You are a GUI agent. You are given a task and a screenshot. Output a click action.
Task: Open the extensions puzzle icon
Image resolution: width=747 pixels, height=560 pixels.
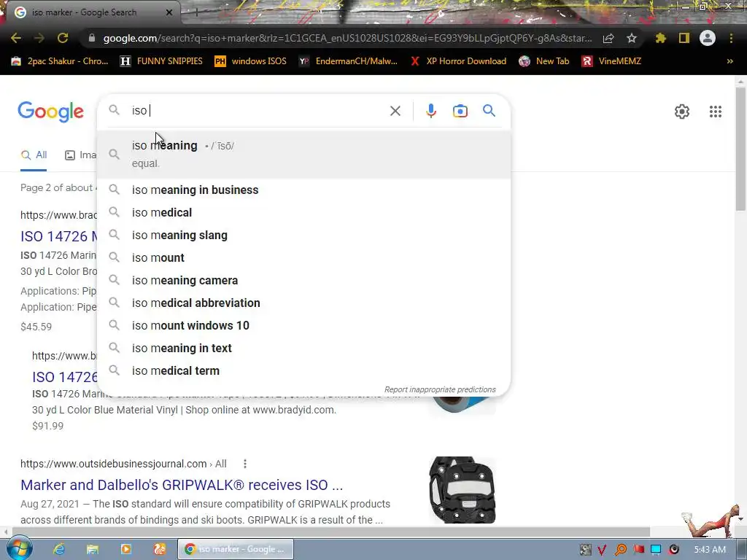point(660,38)
